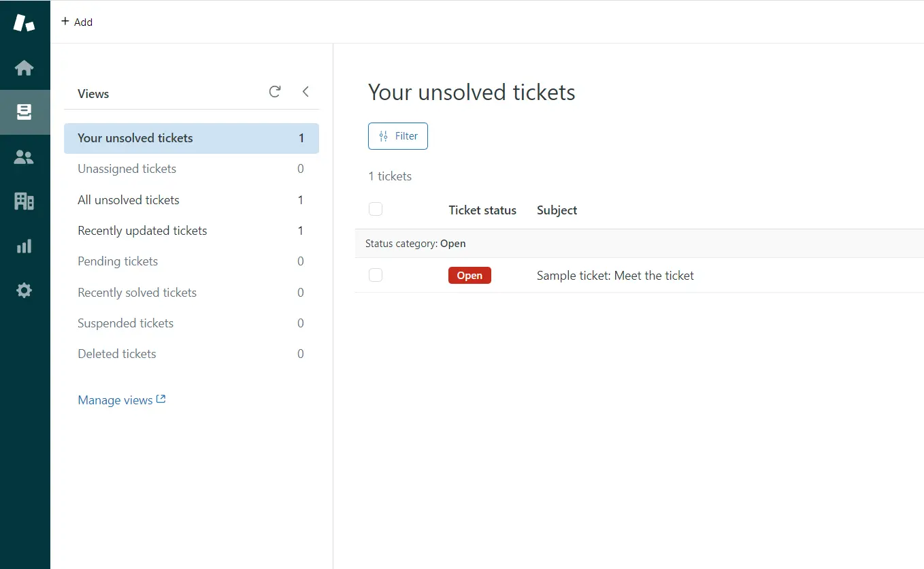This screenshot has height=569, width=924.
Task: Open the Views tickets icon in sidebar
Action: [24, 112]
